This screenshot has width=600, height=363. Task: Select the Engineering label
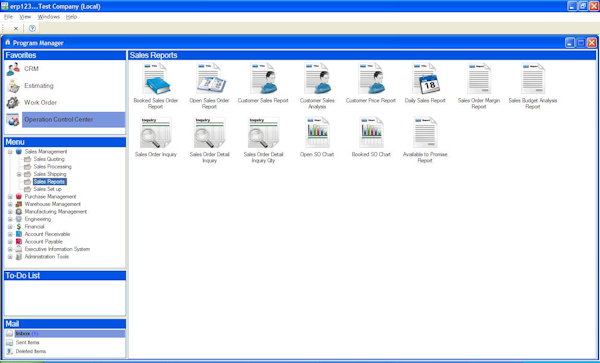(x=38, y=219)
